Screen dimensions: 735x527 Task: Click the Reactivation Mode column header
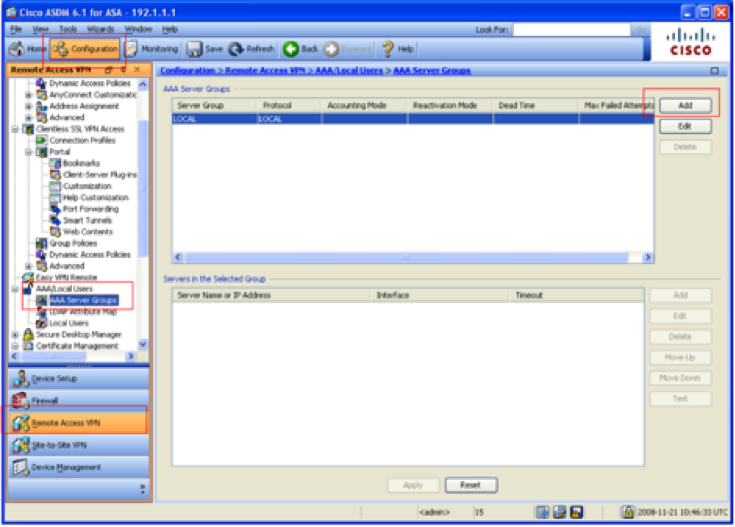[449, 105]
